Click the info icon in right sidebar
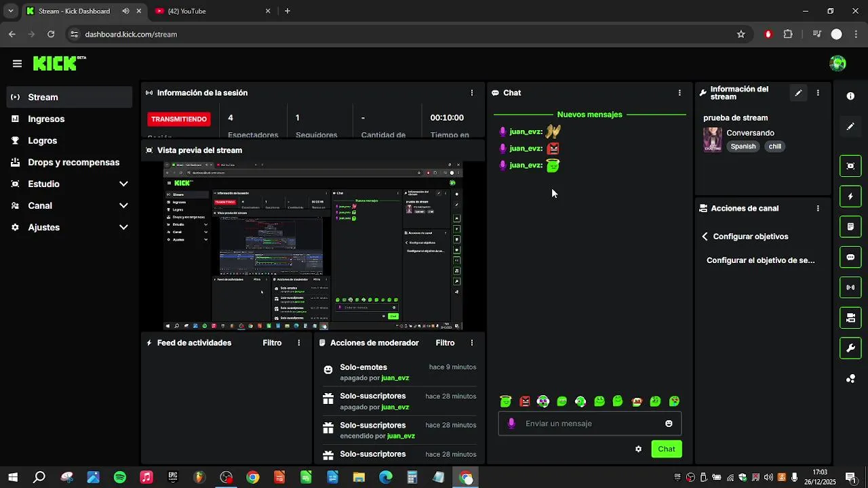 point(850,96)
